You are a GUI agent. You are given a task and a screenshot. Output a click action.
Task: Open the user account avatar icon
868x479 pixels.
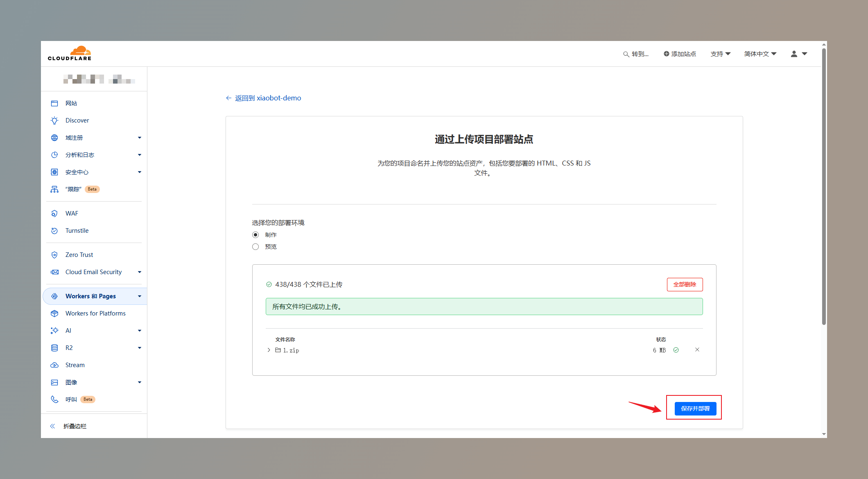tap(794, 54)
